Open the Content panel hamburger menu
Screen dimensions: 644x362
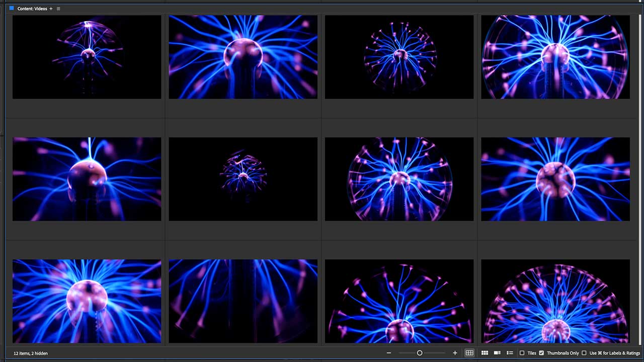click(58, 9)
